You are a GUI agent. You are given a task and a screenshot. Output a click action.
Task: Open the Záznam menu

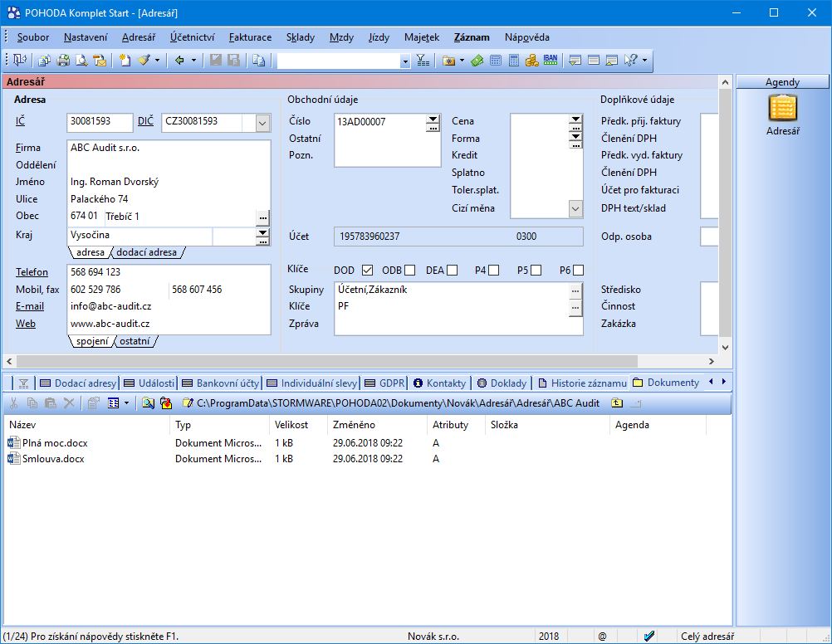coord(472,37)
